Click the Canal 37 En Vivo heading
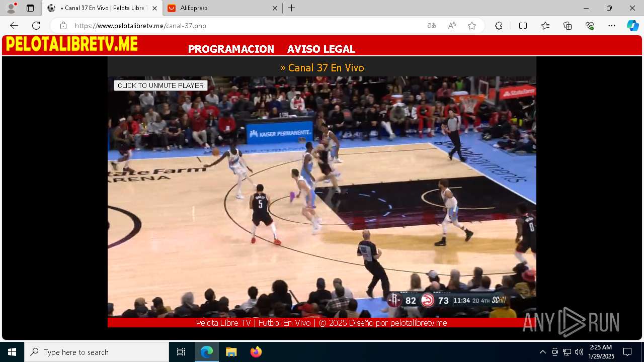 pyautogui.click(x=322, y=68)
